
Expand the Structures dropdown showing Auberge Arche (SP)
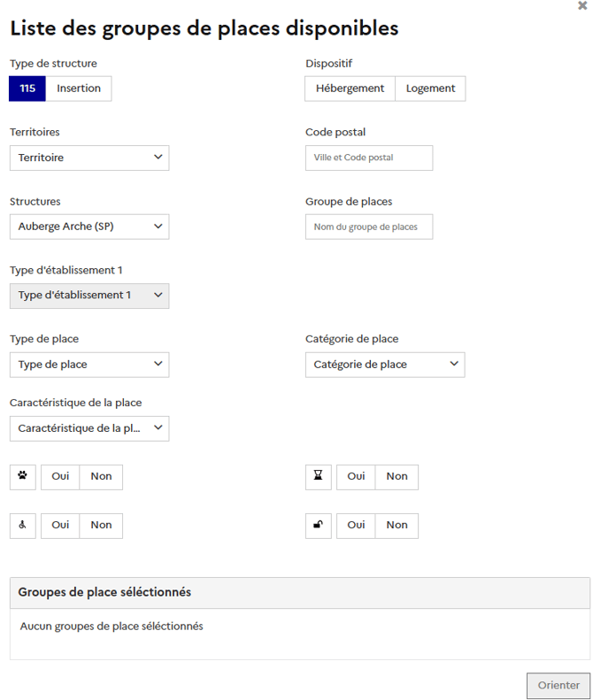(89, 226)
